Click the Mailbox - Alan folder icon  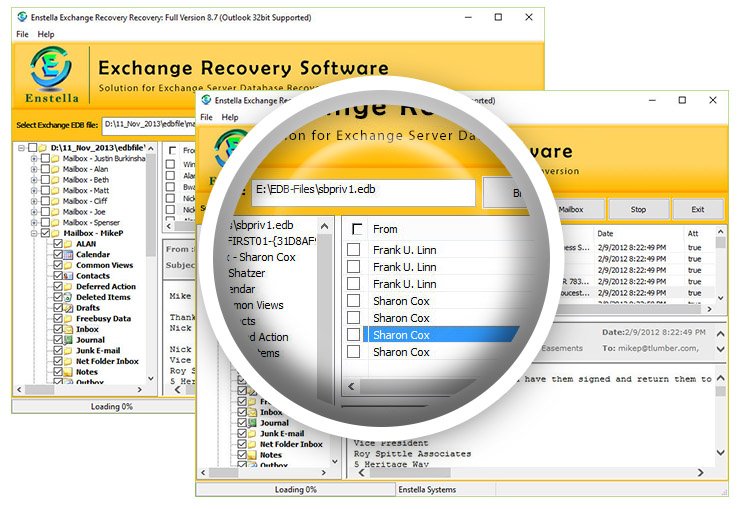(55, 169)
